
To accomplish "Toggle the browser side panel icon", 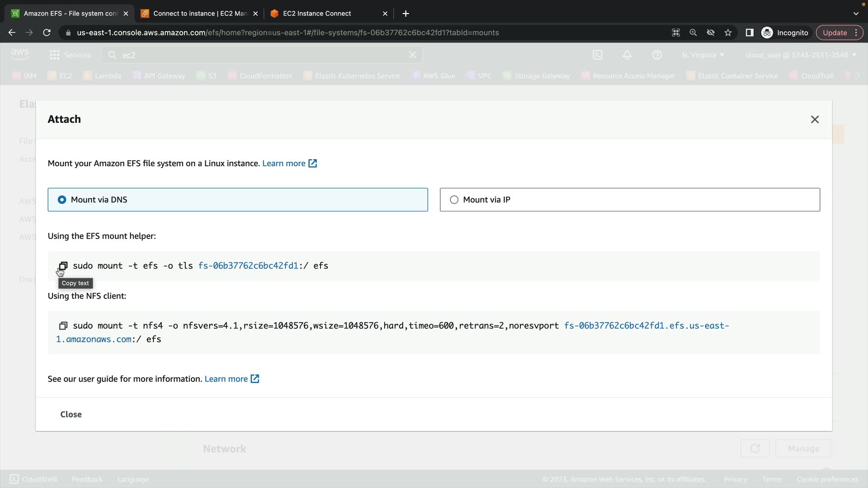I will point(749,33).
